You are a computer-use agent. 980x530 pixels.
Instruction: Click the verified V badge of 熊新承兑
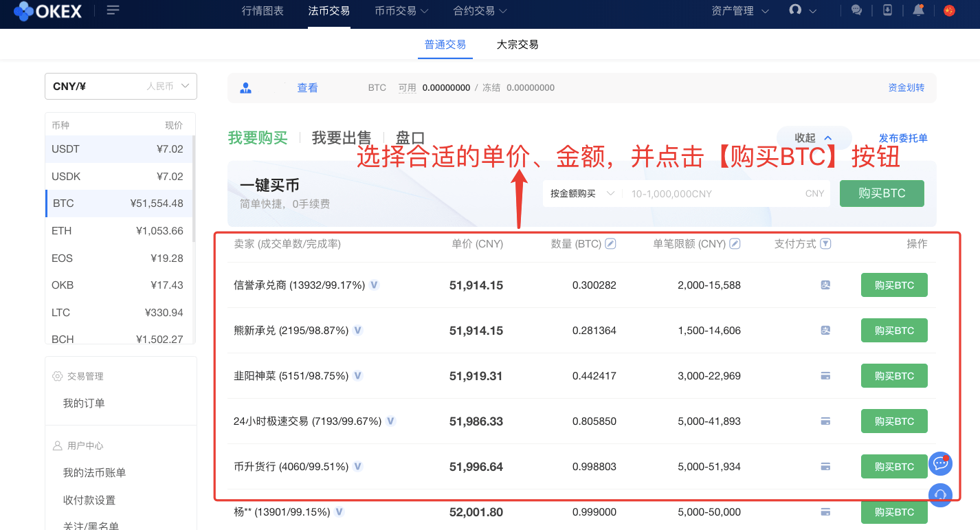[x=357, y=330]
